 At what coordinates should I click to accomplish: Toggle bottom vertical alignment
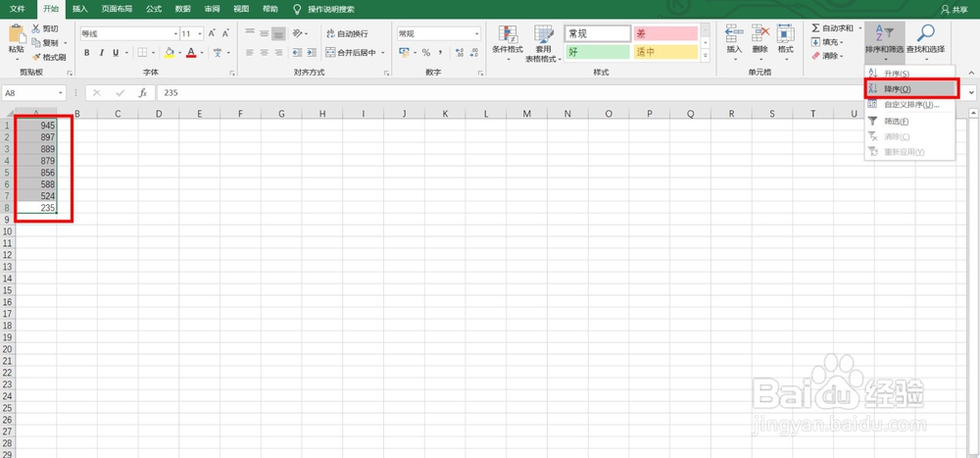click(x=278, y=33)
